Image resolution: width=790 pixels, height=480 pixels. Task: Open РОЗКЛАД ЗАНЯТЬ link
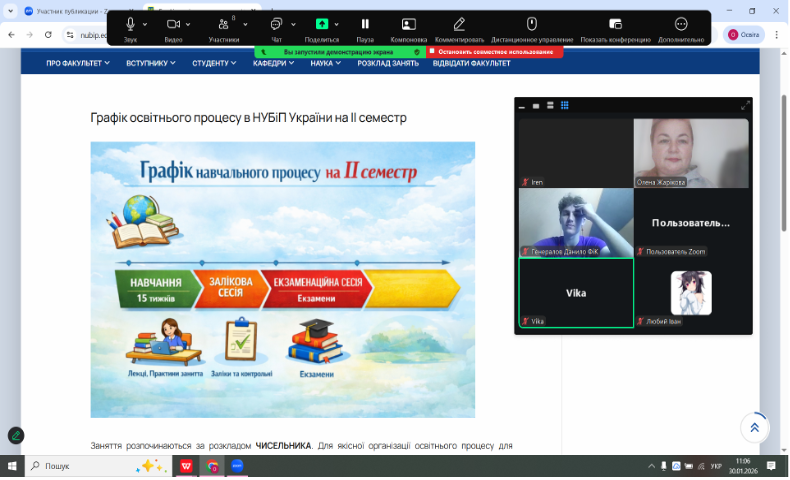388,63
